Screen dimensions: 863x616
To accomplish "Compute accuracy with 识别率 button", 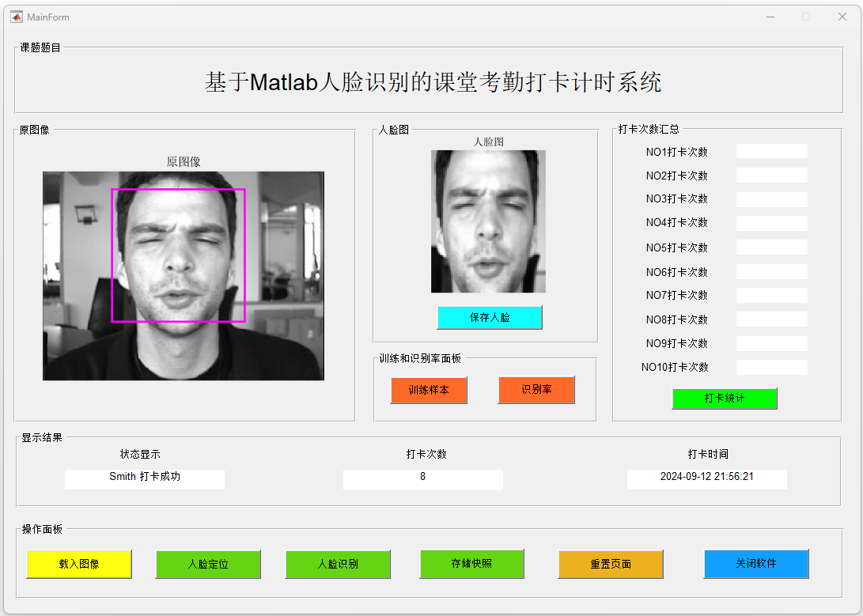I will (536, 389).
